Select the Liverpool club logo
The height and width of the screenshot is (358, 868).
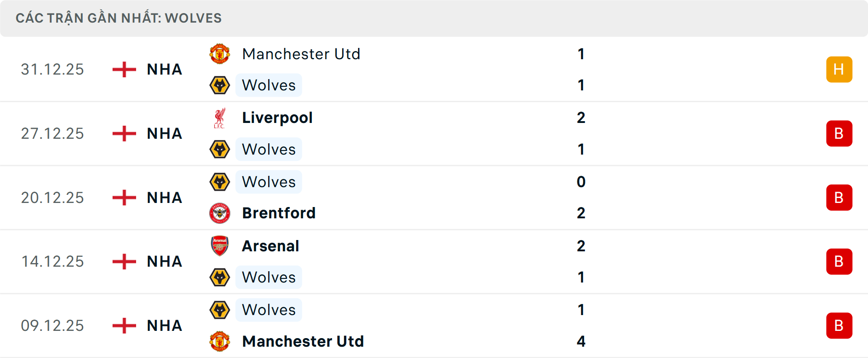click(x=220, y=118)
